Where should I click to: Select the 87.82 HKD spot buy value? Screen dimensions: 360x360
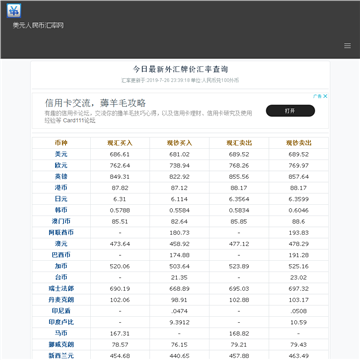[120, 188]
